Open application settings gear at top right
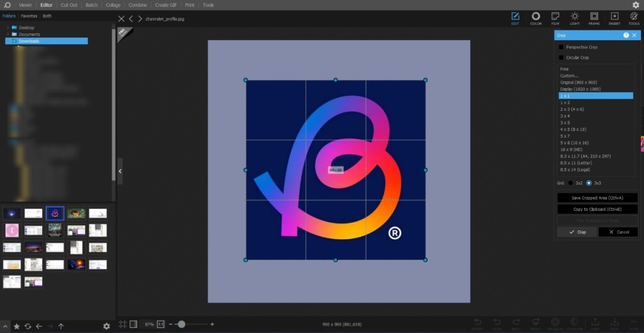644x333 pixels. tap(635, 5)
